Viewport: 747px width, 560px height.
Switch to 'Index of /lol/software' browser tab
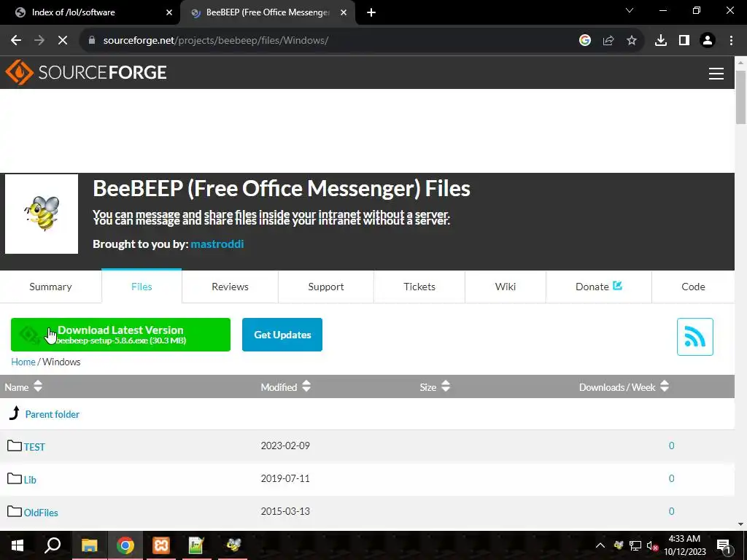click(90, 12)
